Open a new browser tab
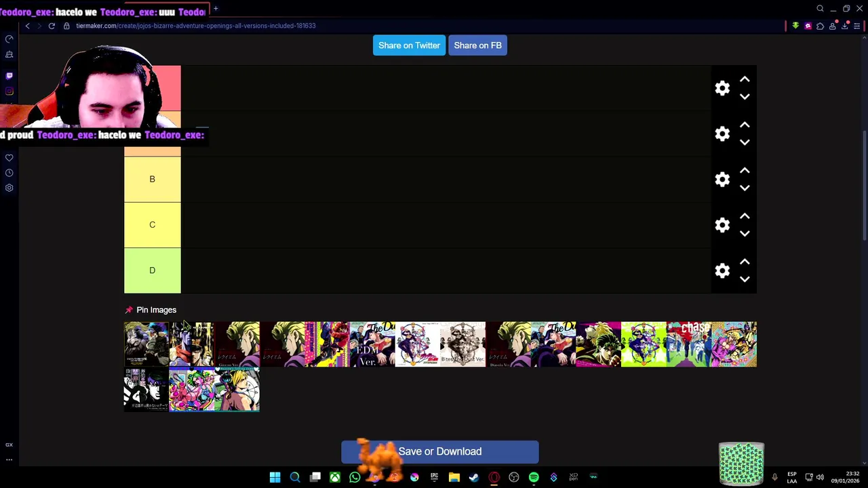Screen dimensions: 868x488 (216, 9)
